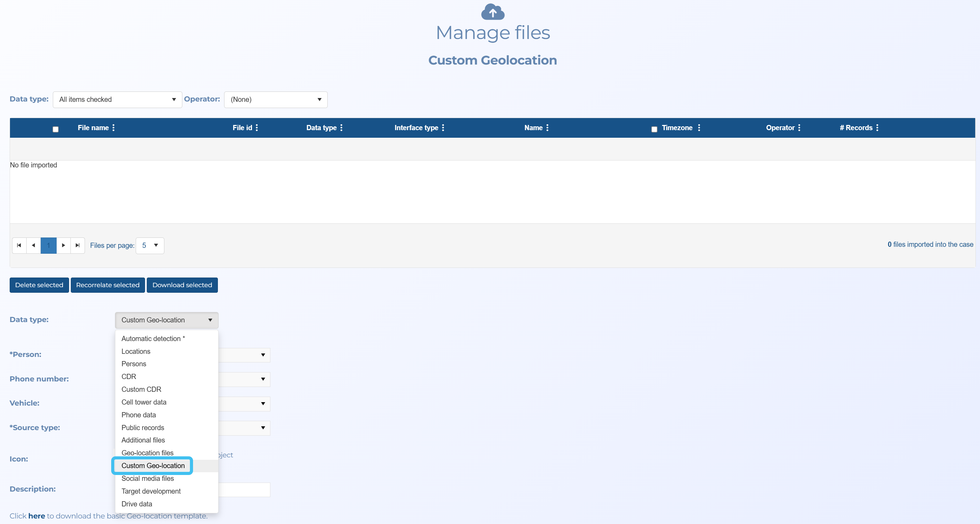Open Interface type column kebab menu
This screenshot has height=524, width=980.
coord(443,128)
